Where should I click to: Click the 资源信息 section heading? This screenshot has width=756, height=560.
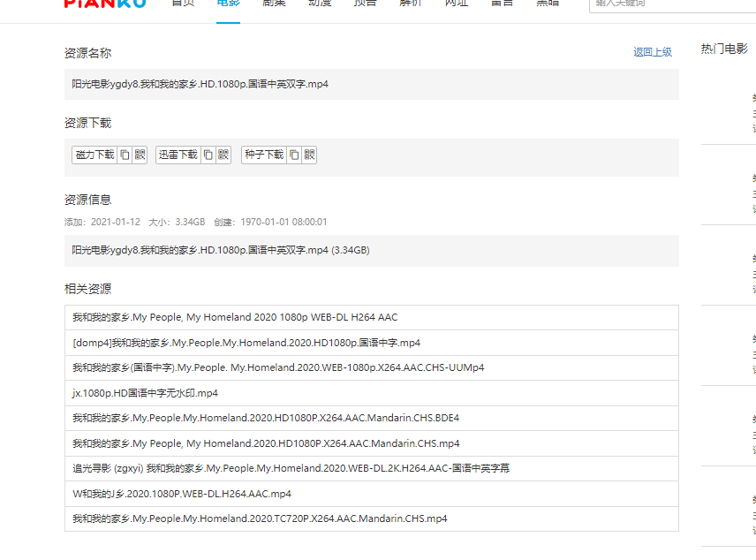pos(87,200)
